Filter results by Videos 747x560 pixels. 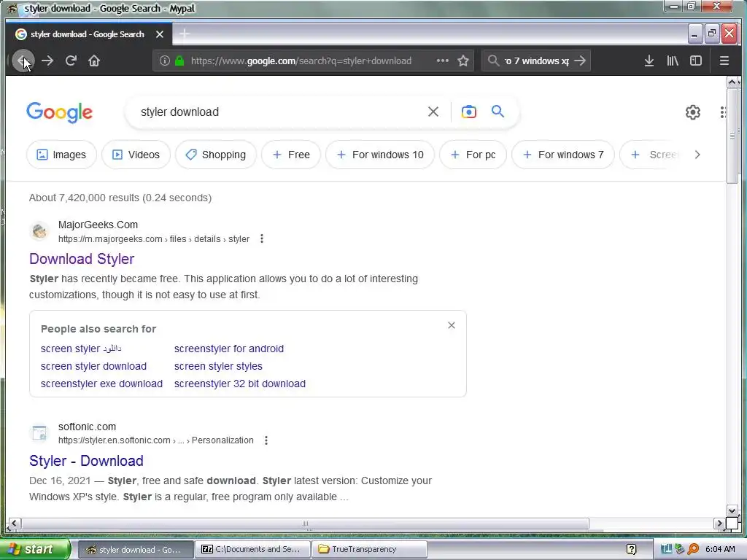[136, 155]
